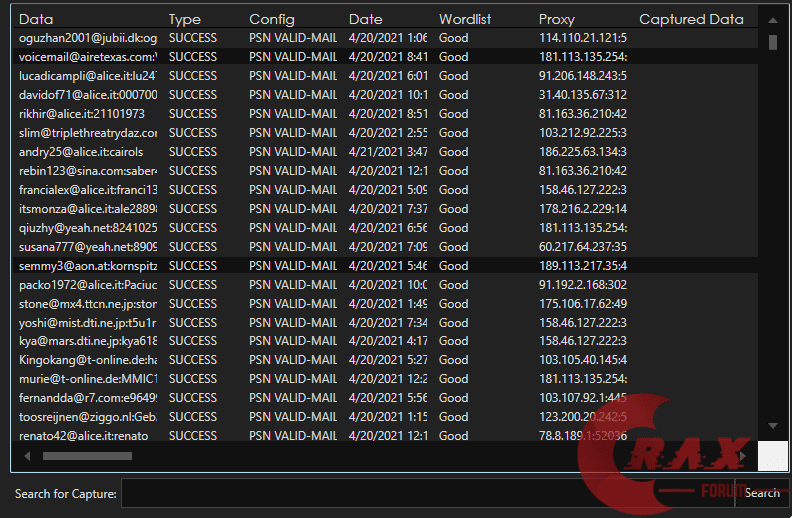This screenshot has width=792, height=518.
Task: Click the date cell 4/20/2021 7:37
Action: coord(388,209)
